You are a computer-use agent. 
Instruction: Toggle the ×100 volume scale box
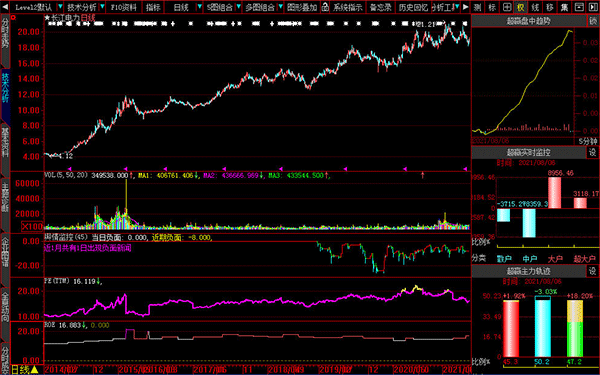31,226
